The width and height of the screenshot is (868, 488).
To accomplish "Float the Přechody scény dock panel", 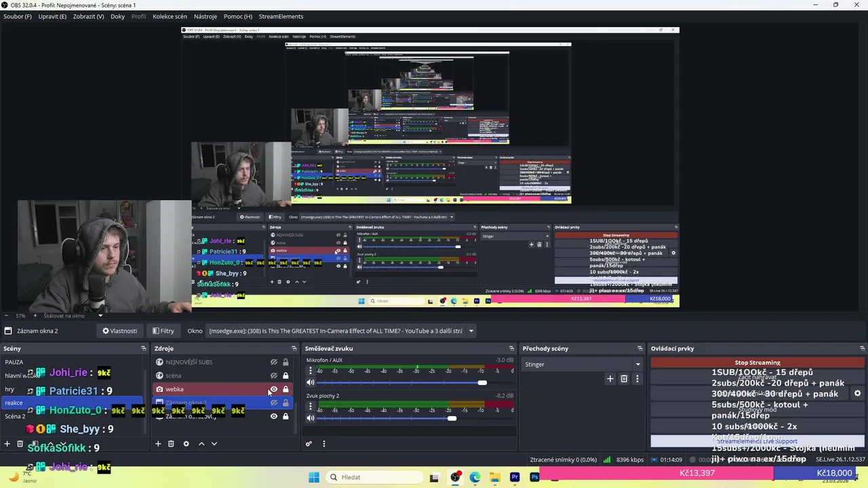I will pos(639,348).
